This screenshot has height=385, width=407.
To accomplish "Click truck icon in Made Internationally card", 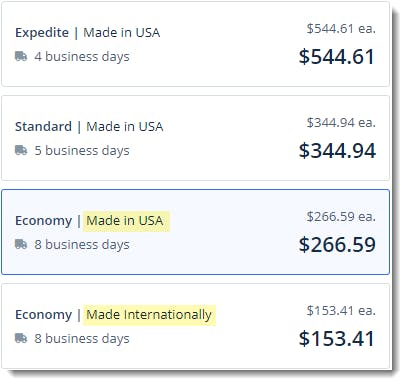I will (21, 338).
